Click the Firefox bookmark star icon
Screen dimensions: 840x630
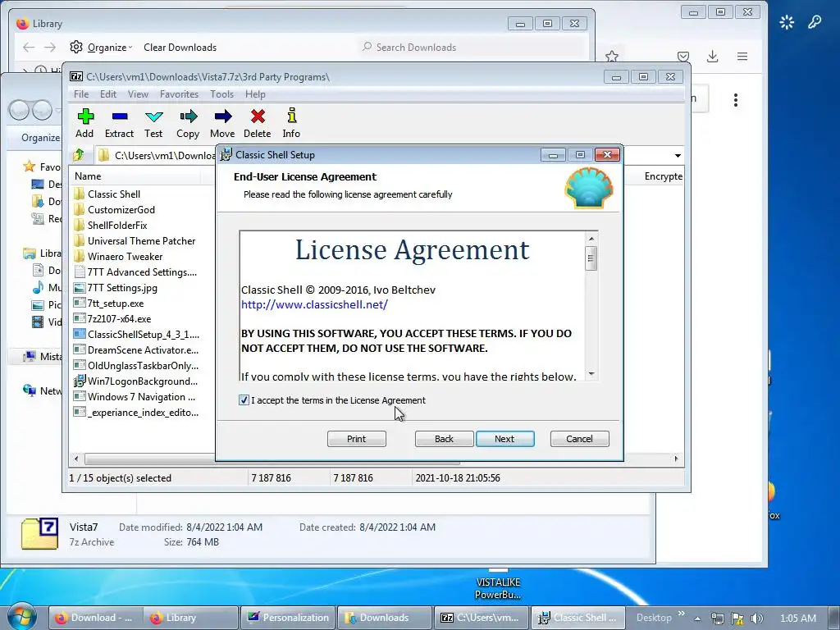coord(612,57)
